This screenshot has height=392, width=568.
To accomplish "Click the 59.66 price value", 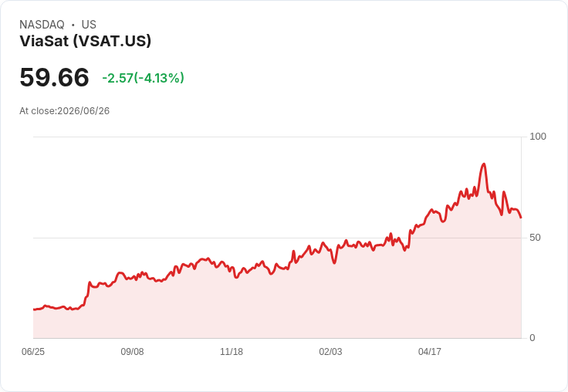I will tap(54, 77).
